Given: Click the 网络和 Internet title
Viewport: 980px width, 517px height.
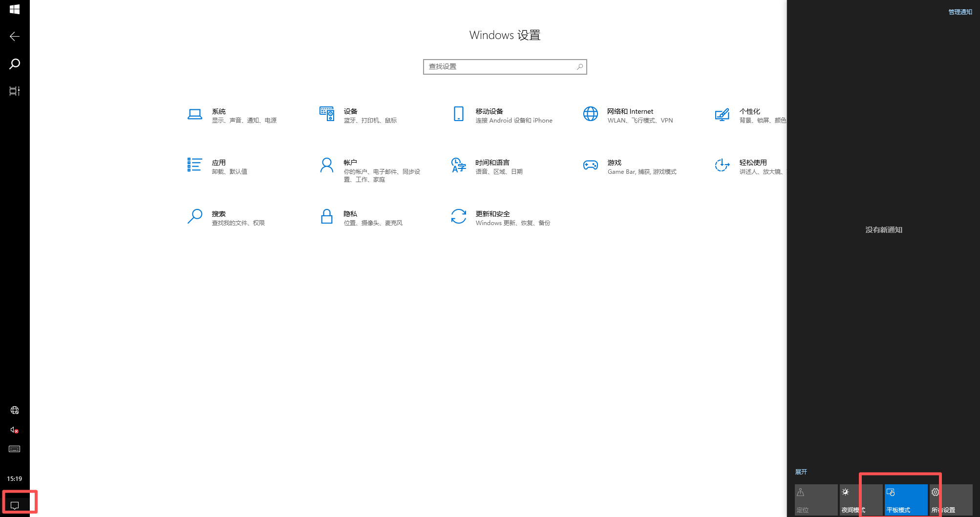Looking at the screenshot, I should pos(630,112).
